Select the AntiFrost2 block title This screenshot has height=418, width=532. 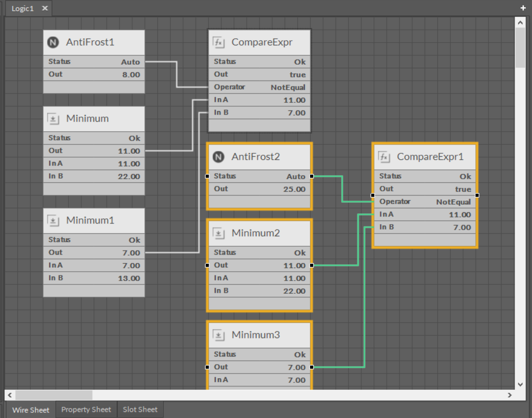256,156
